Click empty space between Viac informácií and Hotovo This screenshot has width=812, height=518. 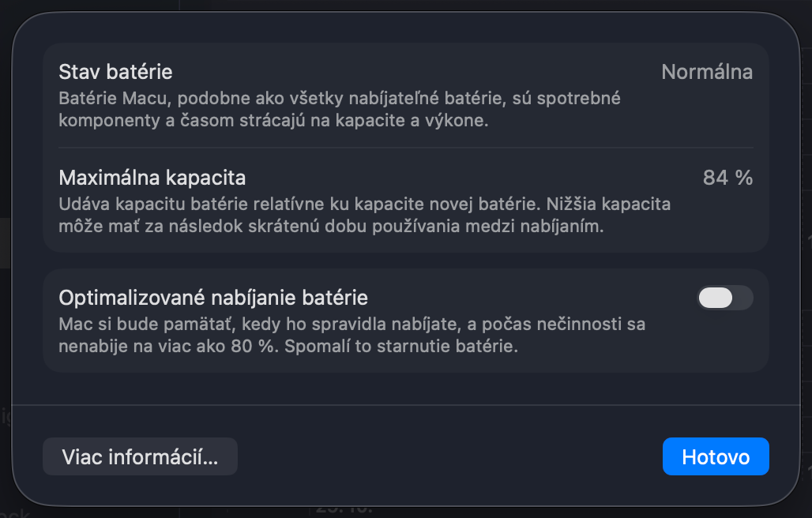(450, 457)
